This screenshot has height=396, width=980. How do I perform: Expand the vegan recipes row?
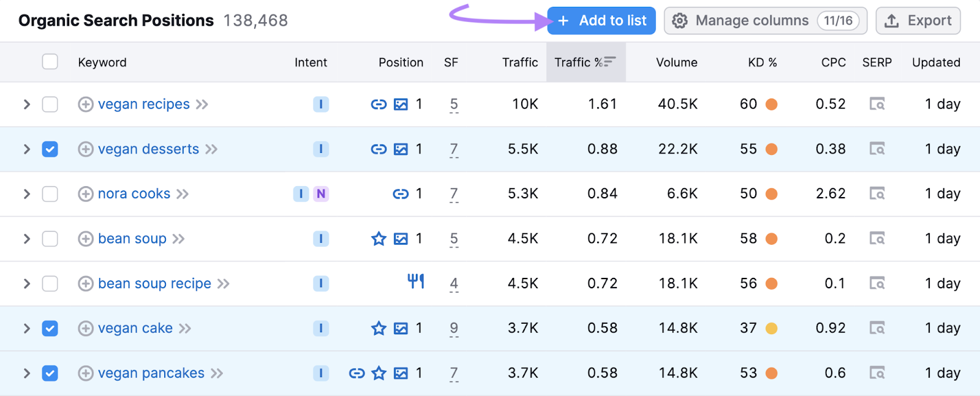26,104
